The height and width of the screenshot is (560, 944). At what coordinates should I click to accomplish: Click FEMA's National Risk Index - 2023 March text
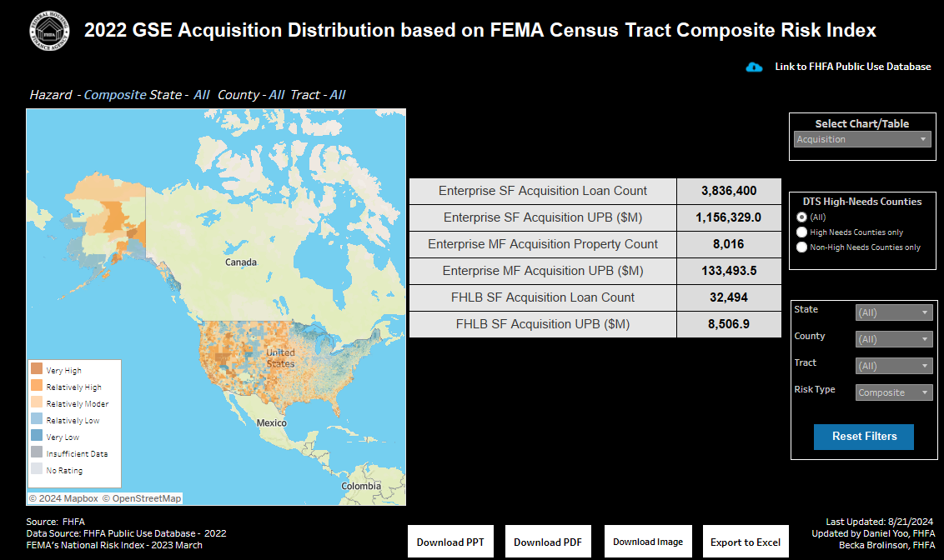pyautogui.click(x=114, y=545)
